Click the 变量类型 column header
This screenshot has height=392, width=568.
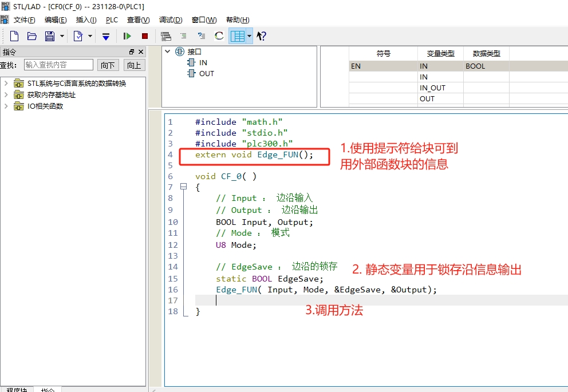(440, 54)
